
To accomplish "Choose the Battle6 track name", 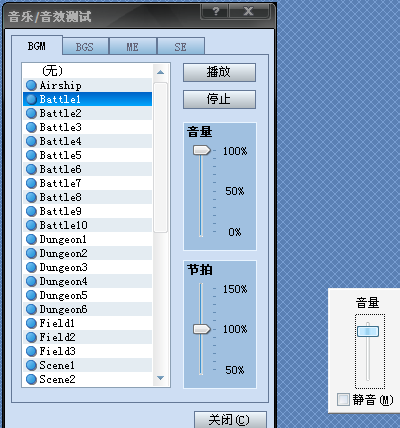I will point(60,169).
